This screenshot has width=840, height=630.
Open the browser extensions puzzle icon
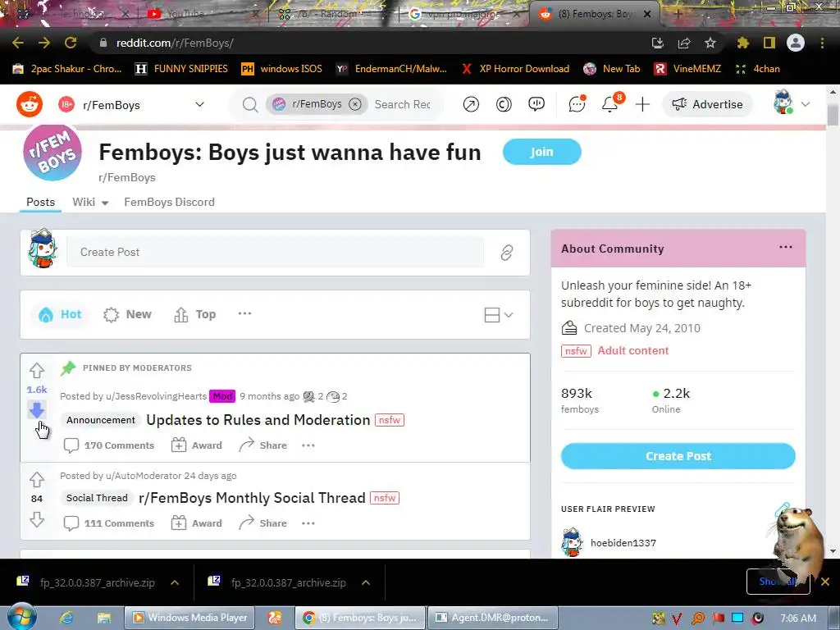[x=742, y=43]
